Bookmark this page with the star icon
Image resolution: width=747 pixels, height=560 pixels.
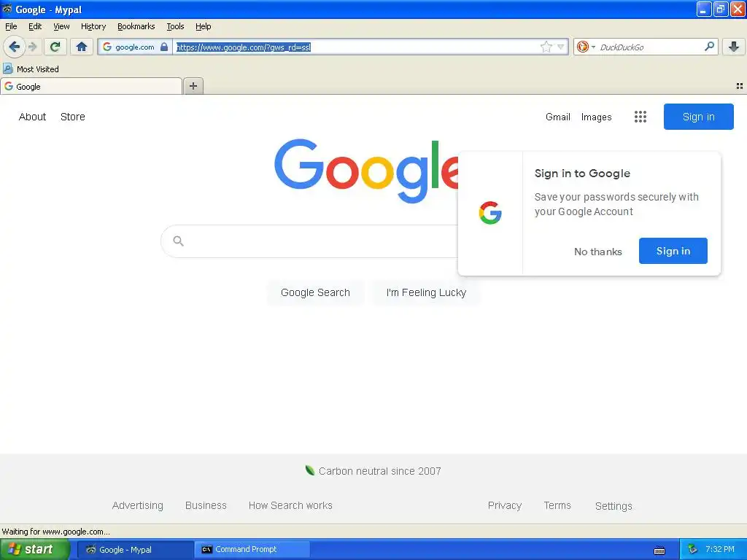546,47
